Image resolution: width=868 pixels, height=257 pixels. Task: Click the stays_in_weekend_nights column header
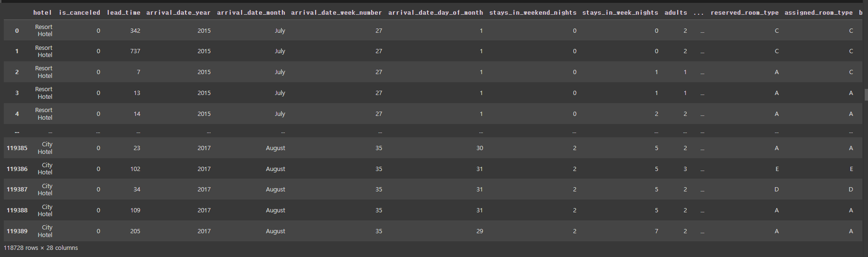[532, 13]
